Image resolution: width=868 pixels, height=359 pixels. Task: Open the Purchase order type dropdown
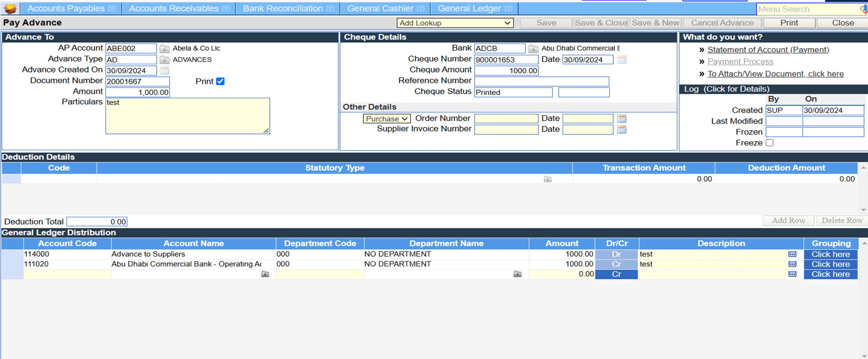coord(387,119)
